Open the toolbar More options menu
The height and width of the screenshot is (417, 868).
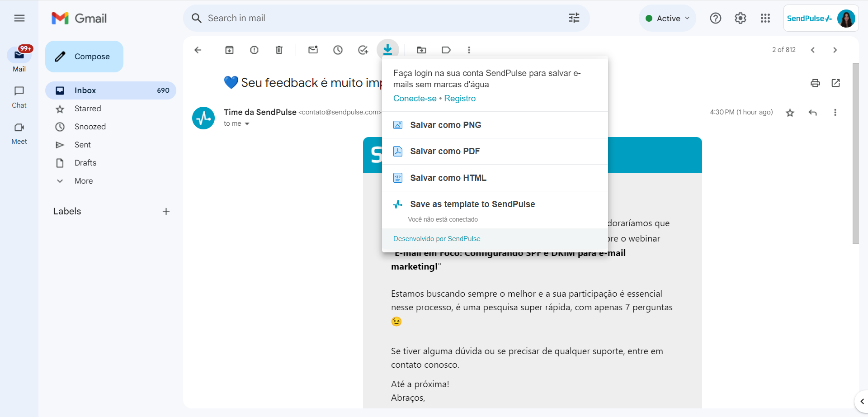point(469,50)
